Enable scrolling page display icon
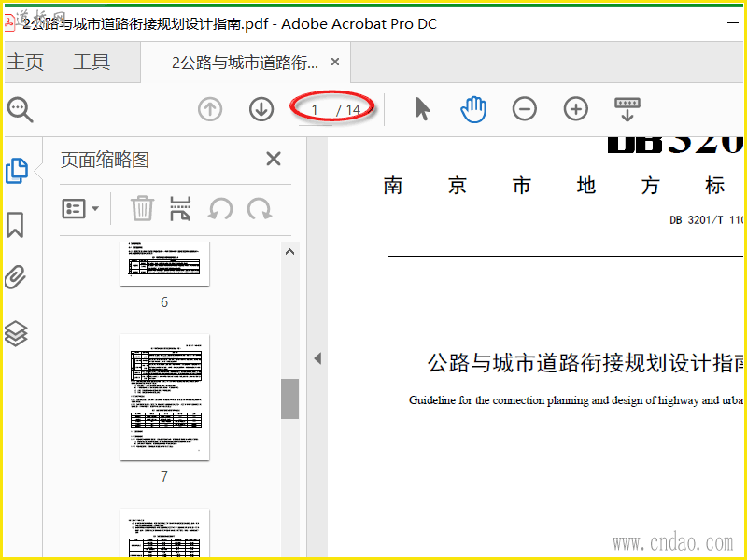Screen dimensions: 747x560 click(x=627, y=109)
